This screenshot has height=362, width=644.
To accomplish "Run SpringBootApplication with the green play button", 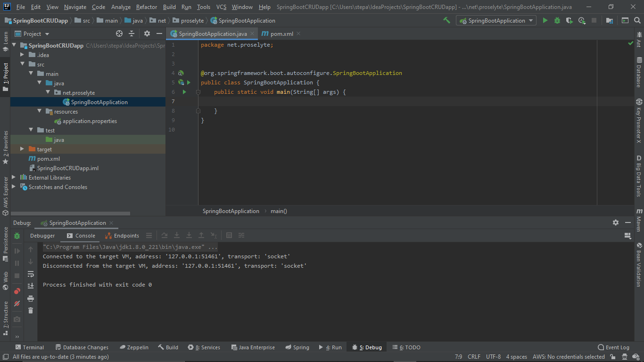I will pyautogui.click(x=545, y=20).
